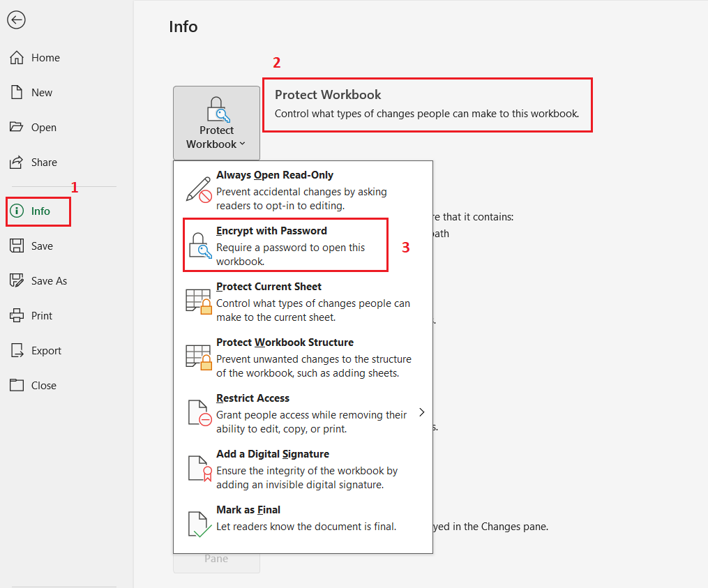The width and height of the screenshot is (708, 588).
Task: Click the New blank document icon
Action: [x=17, y=93]
